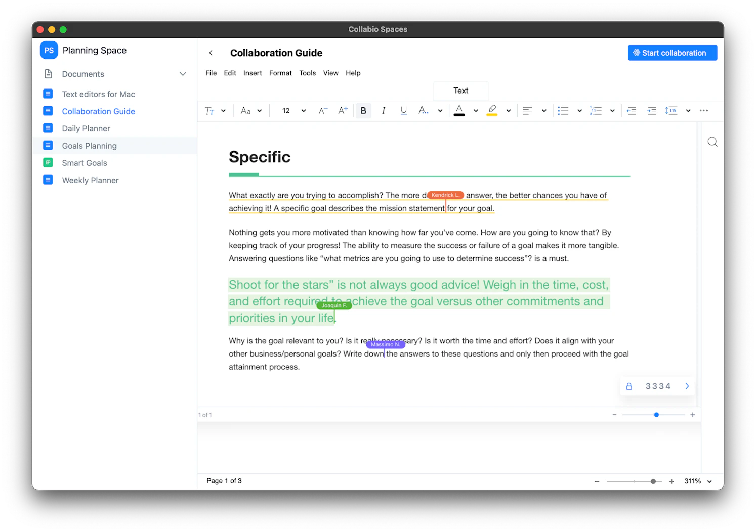Click the inner page zoom plus button
This screenshot has height=532, width=756.
pyautogui.click(x=693, y=415)
